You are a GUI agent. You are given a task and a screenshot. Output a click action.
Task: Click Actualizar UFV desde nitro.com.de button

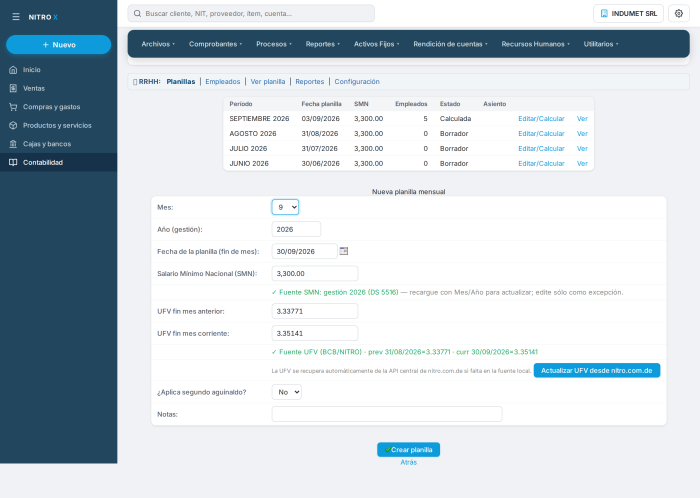coord(597,370)
